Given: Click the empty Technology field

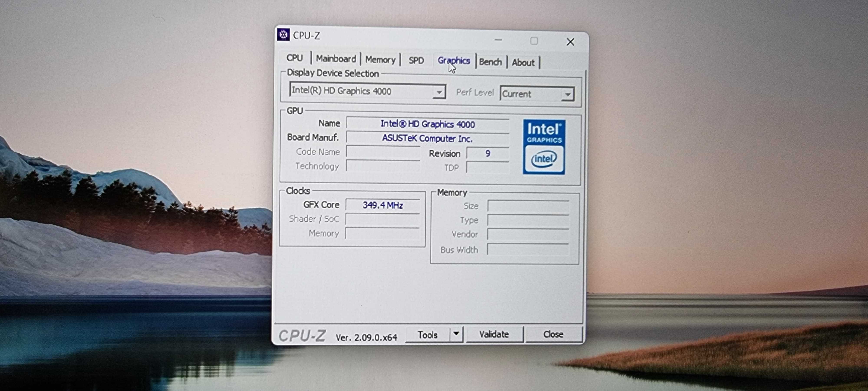Looking at the screenshot, I should tap(383, 166).
